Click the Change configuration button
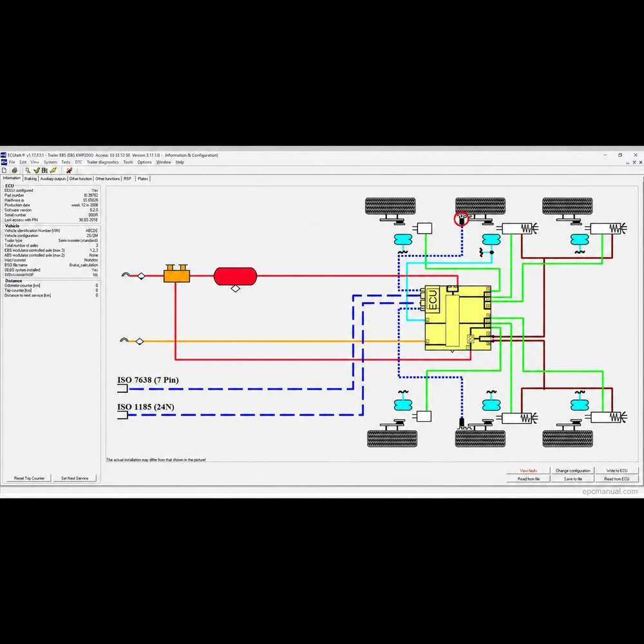 pyautogui.click(x=573, y=471)
